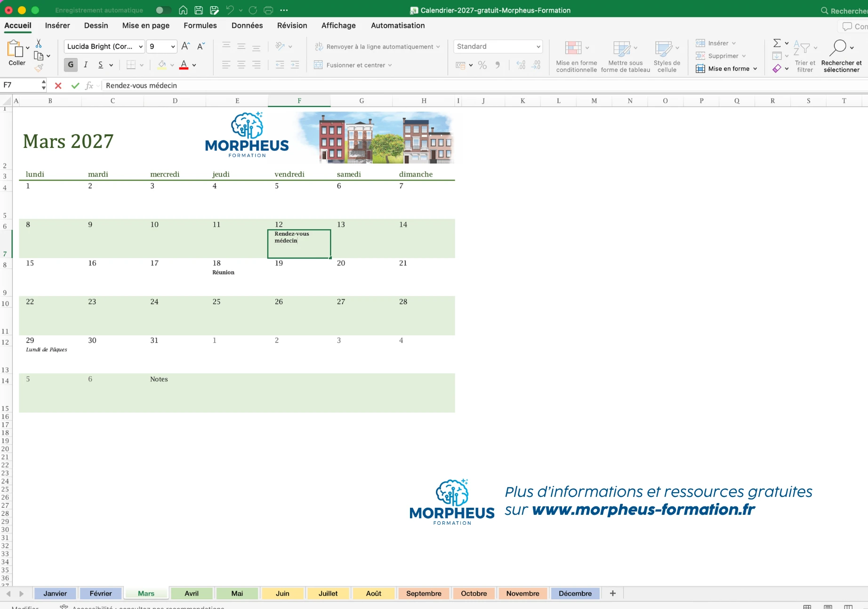Click the Name Box showing F7
Screen dimensions: 868x609
click(21, 85)
